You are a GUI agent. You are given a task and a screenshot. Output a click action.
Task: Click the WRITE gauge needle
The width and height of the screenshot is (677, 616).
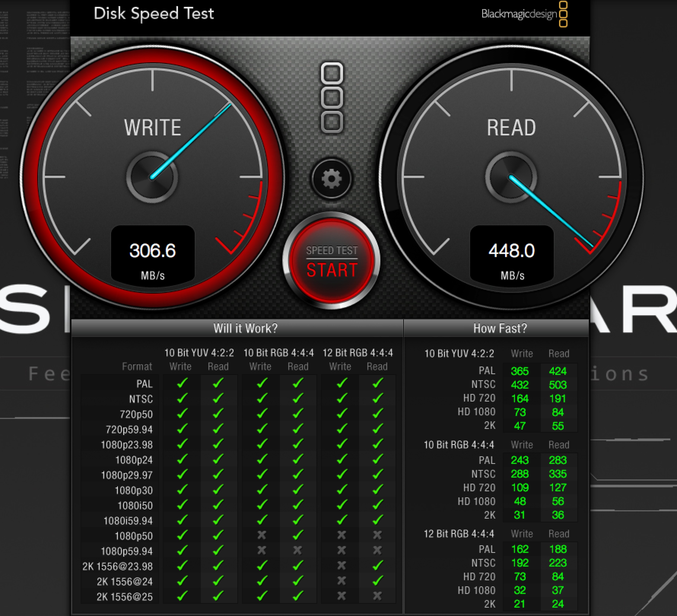pyautogui.click(x=191, y=141)
